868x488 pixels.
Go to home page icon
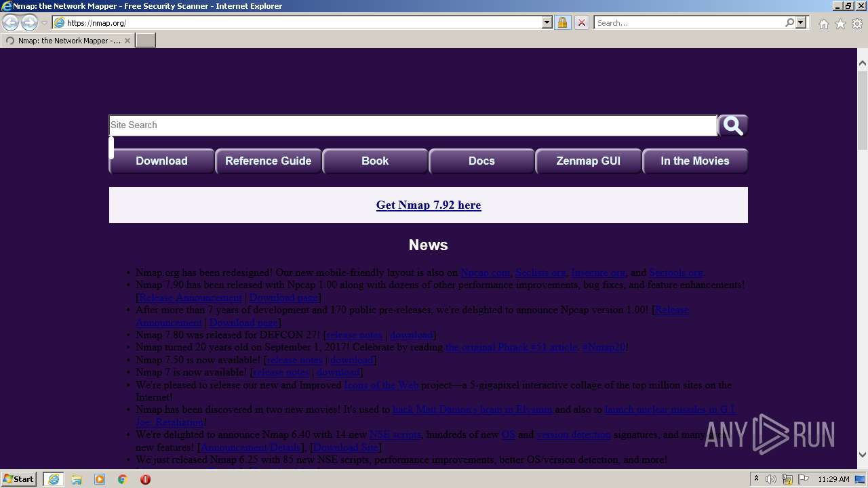tap(823, 24)
